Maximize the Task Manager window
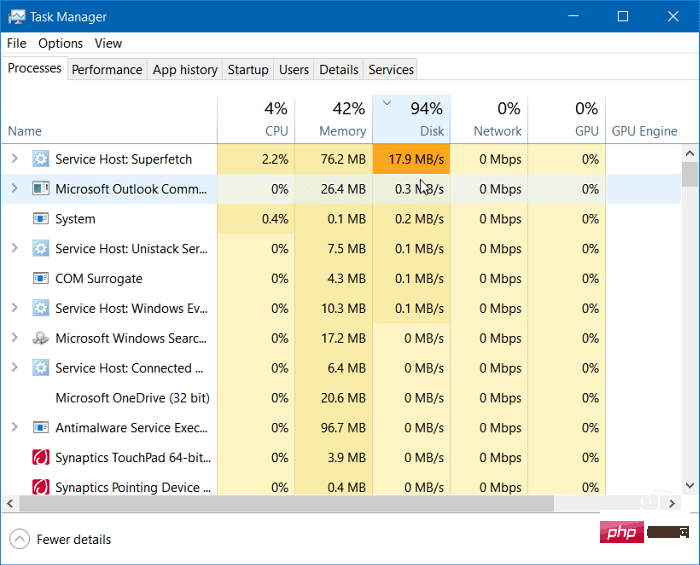The height and width of the screenshot is (565, 700). (623, 17)
